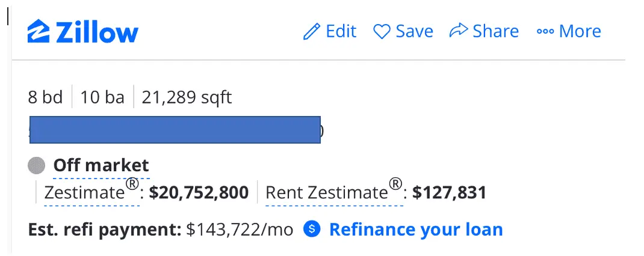Click the redacted blue address bar

175,129
